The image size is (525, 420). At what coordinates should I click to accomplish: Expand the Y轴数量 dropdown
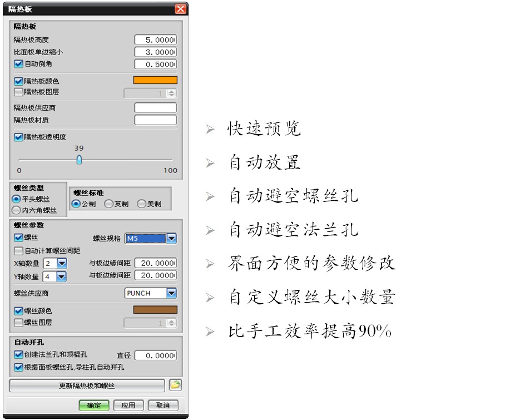(x=61, y=276)
